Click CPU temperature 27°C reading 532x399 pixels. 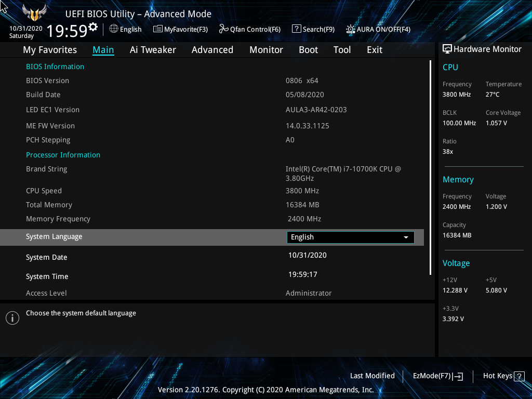pos(493,95)
